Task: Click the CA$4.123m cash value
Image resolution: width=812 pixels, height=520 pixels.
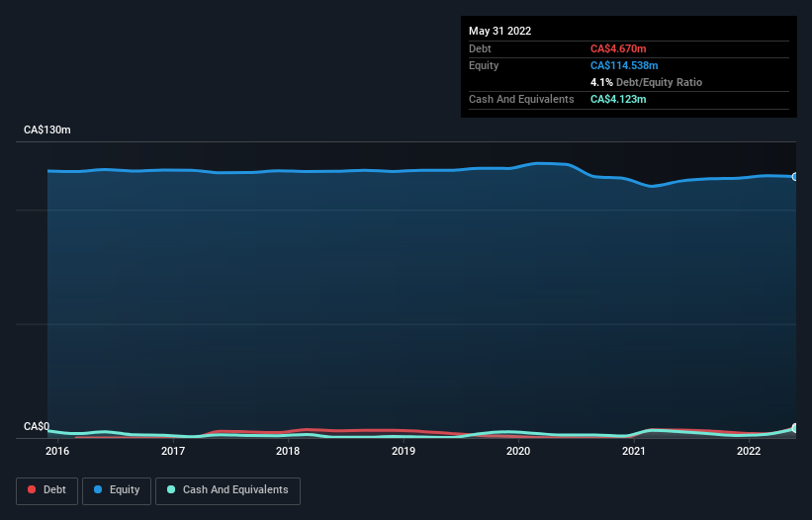Action: (618, 99)
